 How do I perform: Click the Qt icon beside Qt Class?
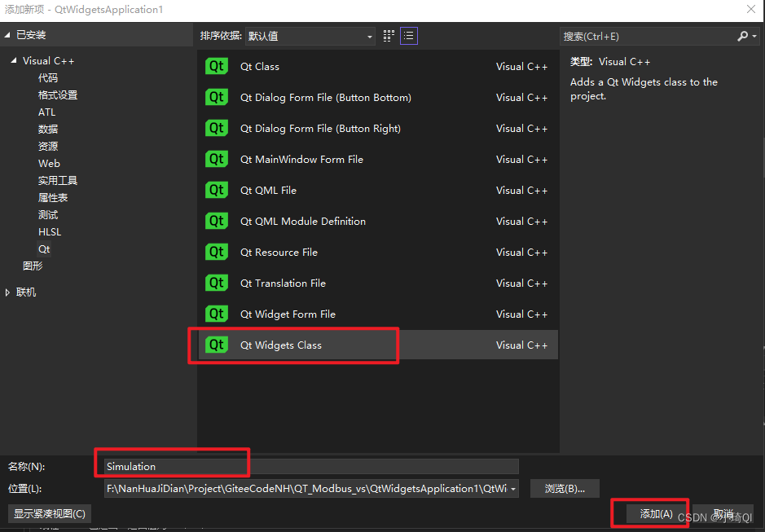(217, 66)
